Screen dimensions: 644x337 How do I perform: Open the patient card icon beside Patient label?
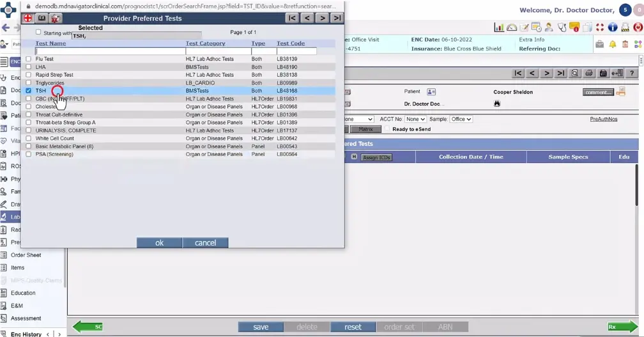[x=431, y=91]
